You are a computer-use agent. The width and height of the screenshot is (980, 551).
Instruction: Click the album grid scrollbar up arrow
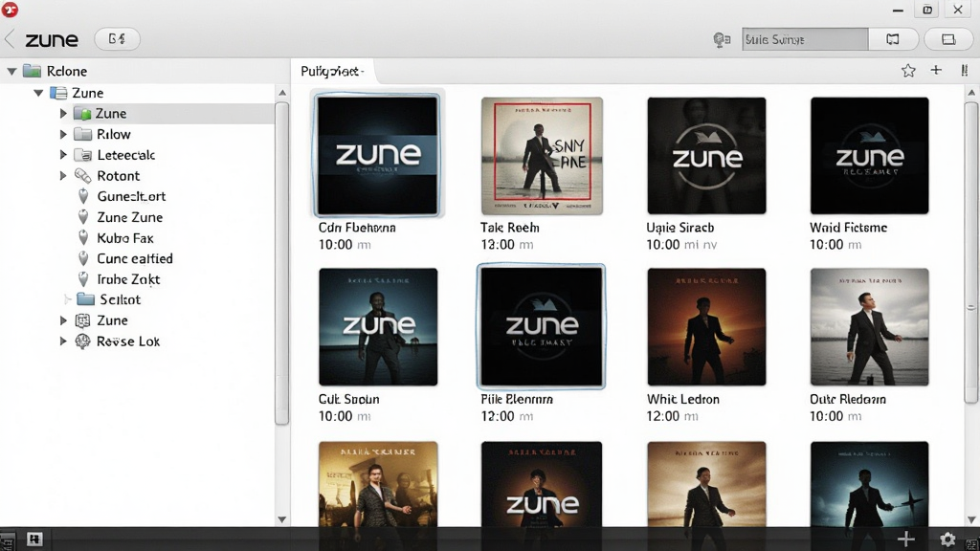click(971, 93)
